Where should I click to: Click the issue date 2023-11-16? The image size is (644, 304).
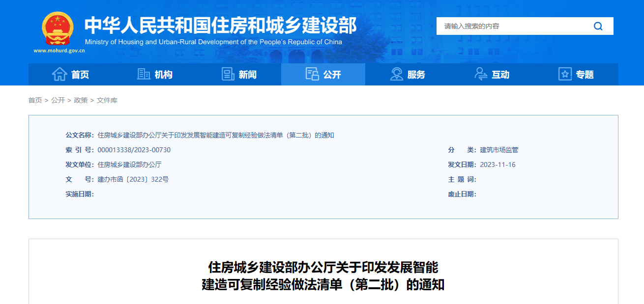498,165
